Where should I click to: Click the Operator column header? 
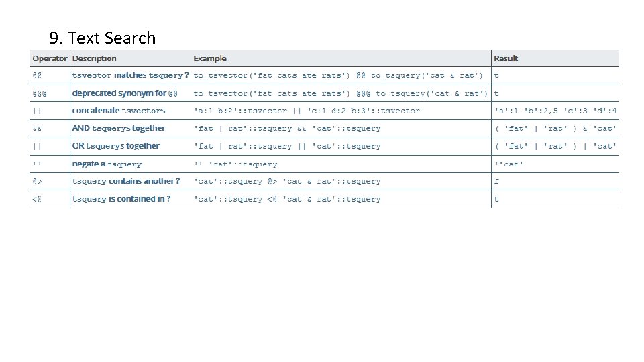[x=50, y=58]
